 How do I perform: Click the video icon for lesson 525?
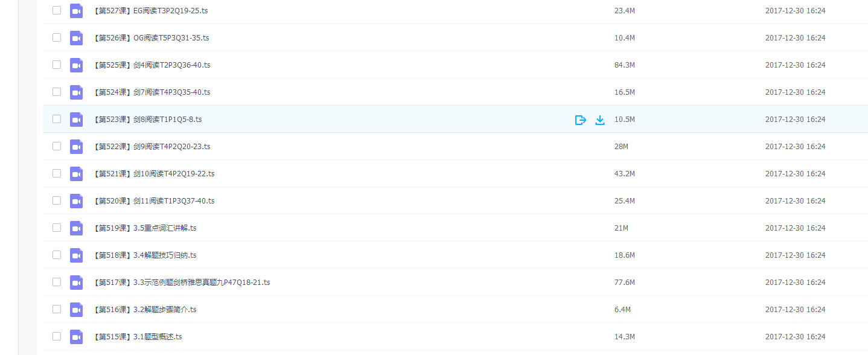coord(76,65)
